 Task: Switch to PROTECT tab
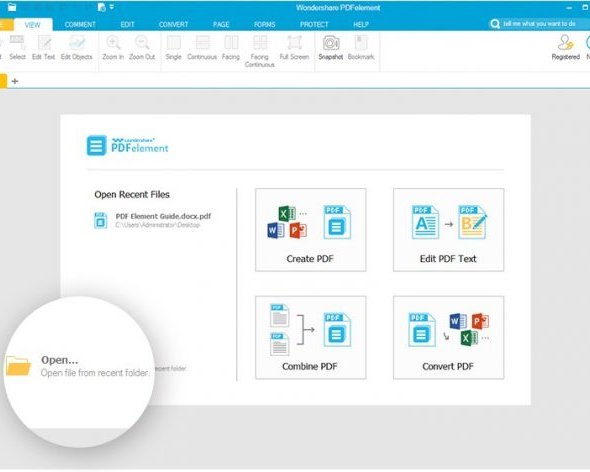coord(314,25)
